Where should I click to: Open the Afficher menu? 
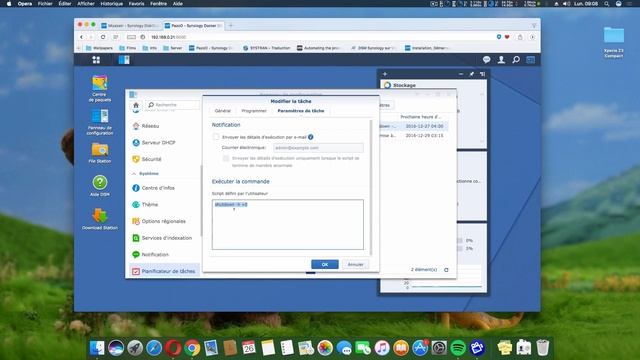86,4
